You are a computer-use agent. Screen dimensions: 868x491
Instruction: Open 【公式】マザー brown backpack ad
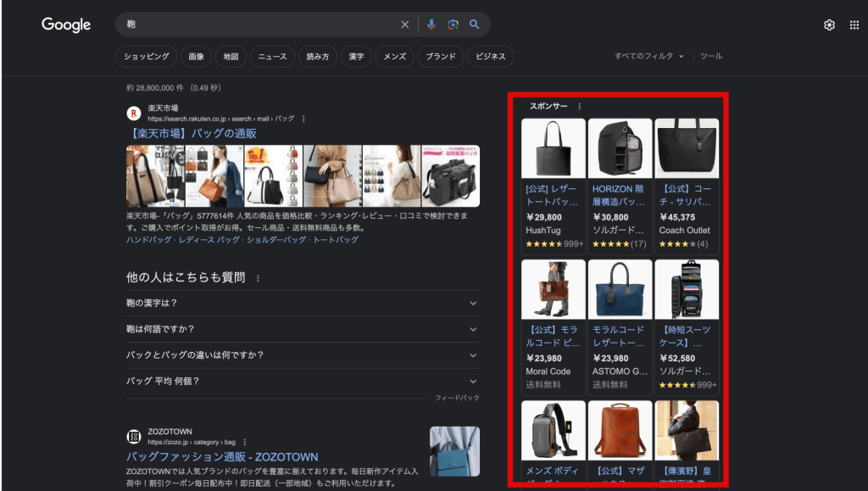[x=620, y=441]
